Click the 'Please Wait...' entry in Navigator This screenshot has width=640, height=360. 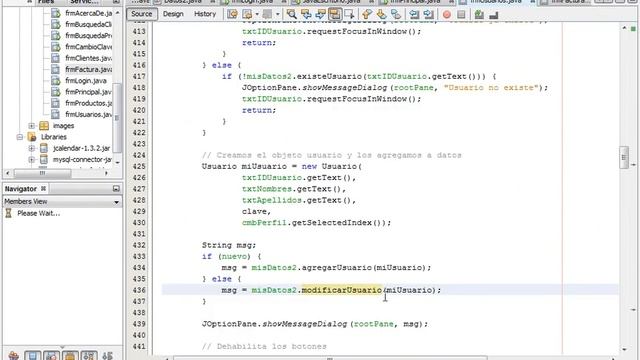point(39,213)
